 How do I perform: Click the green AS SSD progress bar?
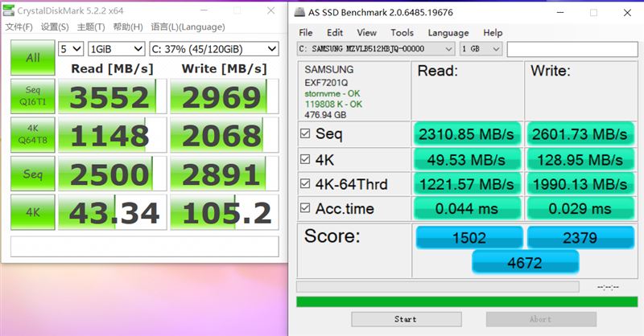pos(467,302)
